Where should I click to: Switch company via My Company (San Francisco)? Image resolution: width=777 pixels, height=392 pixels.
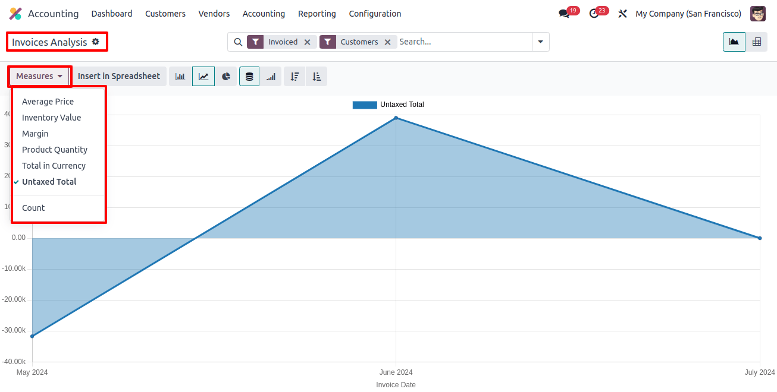pos(688,14)
